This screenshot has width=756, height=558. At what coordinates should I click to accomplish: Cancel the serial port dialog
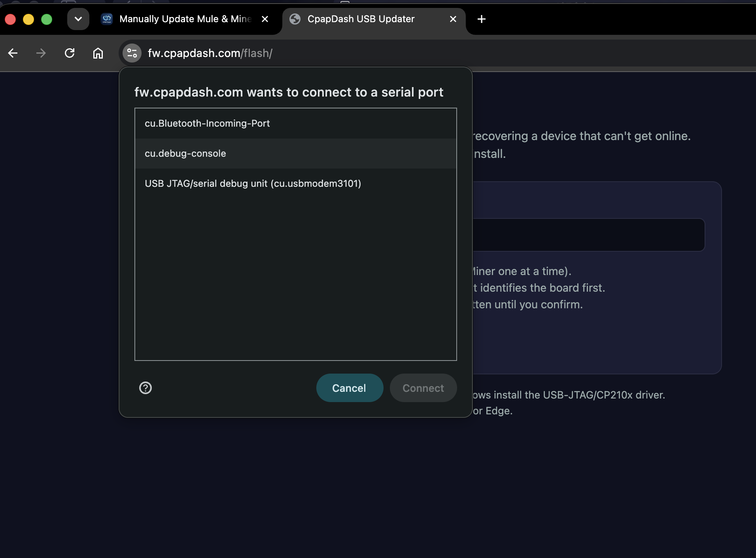350,388
